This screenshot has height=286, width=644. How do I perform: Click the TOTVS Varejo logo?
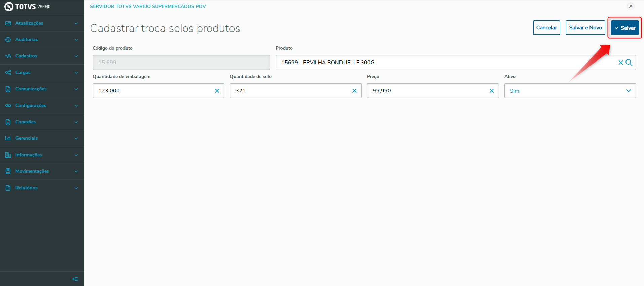click(28, 7)
